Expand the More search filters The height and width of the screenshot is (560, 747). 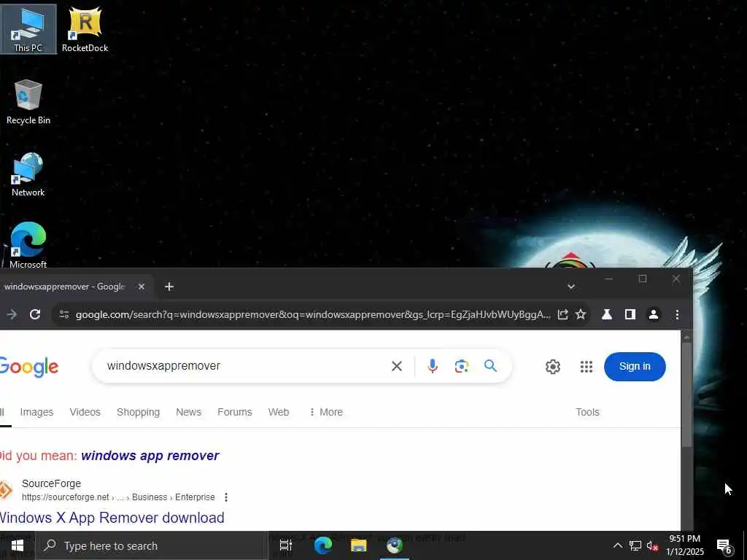click(x=326, y=412)
